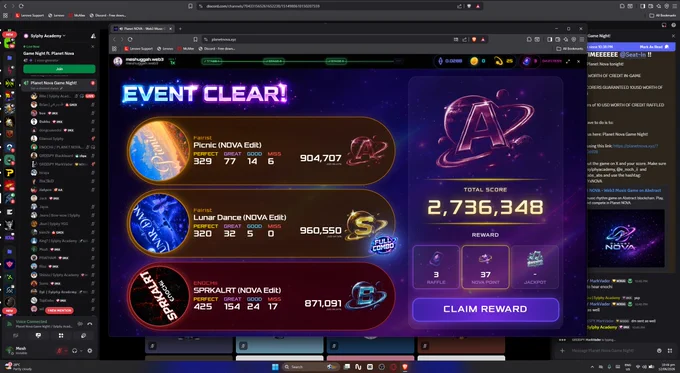Open the SPRKALRT (NOVA Edit) cover art
680x373 pixels.
coord(159,296)
